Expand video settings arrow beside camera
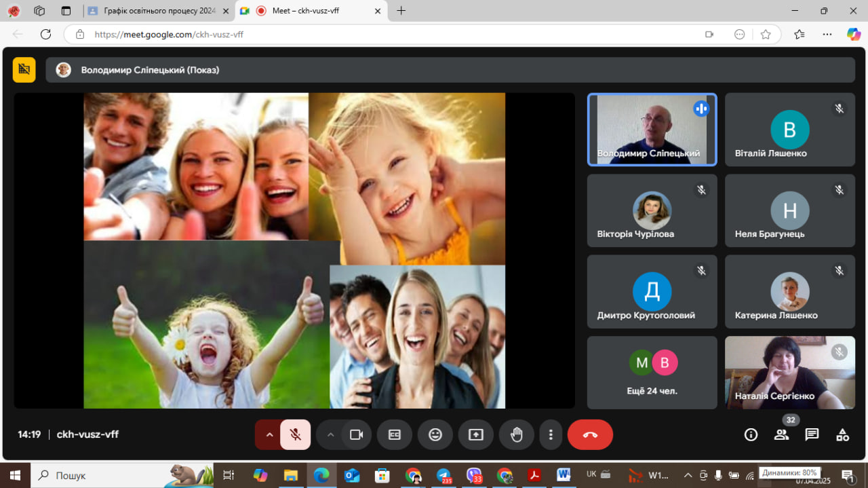This screenshot has height=488, width=868. [330, 435]
